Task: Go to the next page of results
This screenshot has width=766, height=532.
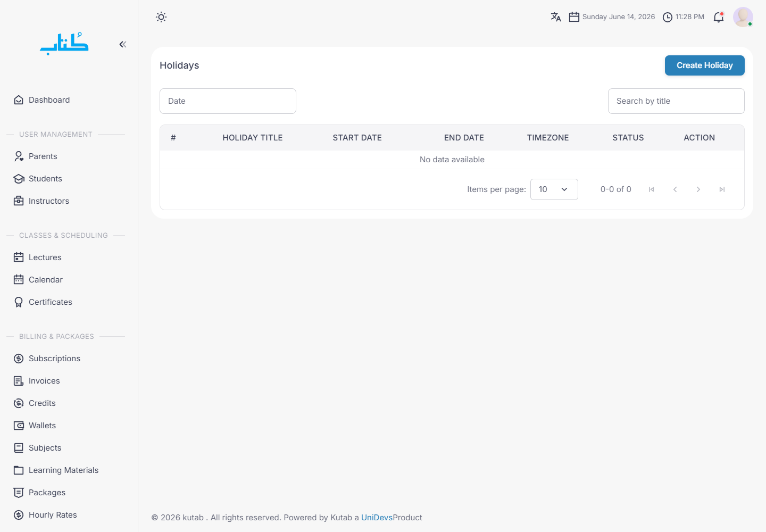Action: (x=698, y=189)
